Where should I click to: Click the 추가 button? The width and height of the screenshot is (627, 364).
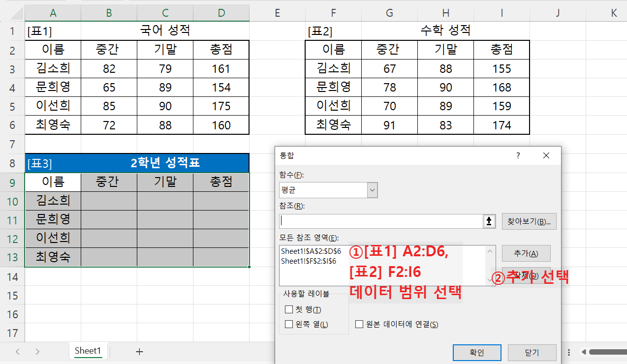click(526, 253)
